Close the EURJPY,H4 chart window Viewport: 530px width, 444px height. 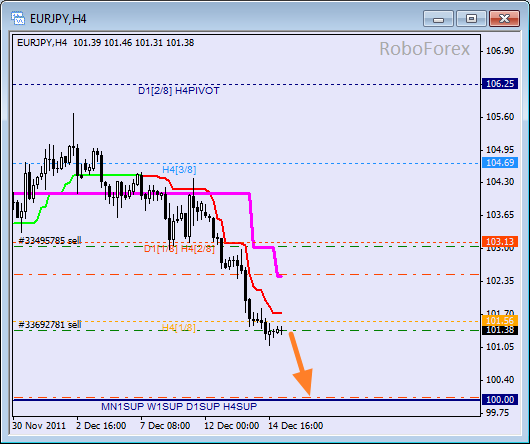click(x=504, y=19)
